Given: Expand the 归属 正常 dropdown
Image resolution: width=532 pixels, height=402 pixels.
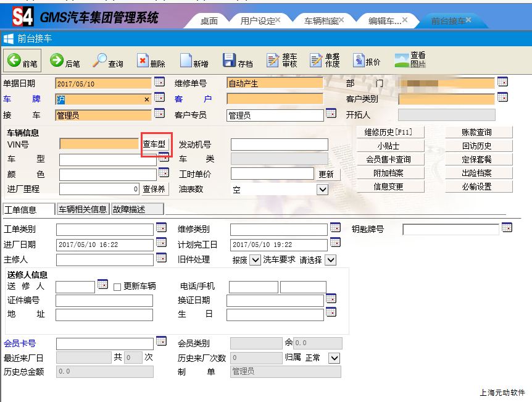Looking at the screenshot, I should pos(334,358).
